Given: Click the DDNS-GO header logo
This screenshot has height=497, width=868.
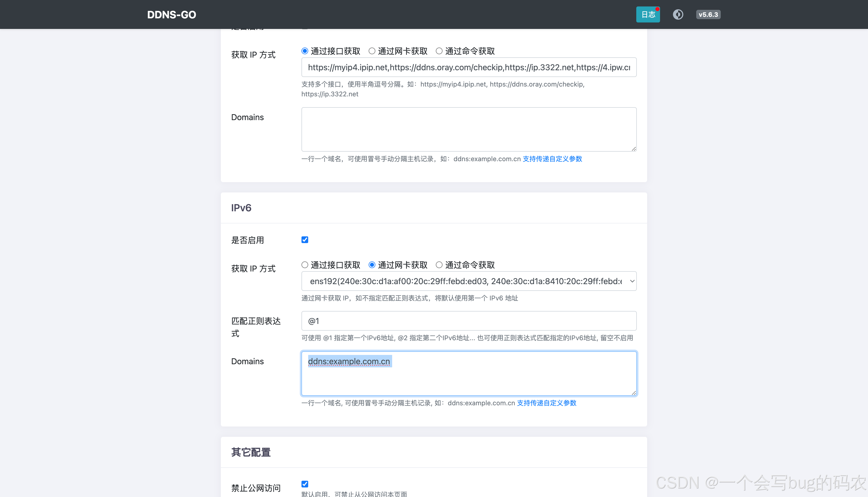Looking at the screenshot, I should click(x=171, y=15).
